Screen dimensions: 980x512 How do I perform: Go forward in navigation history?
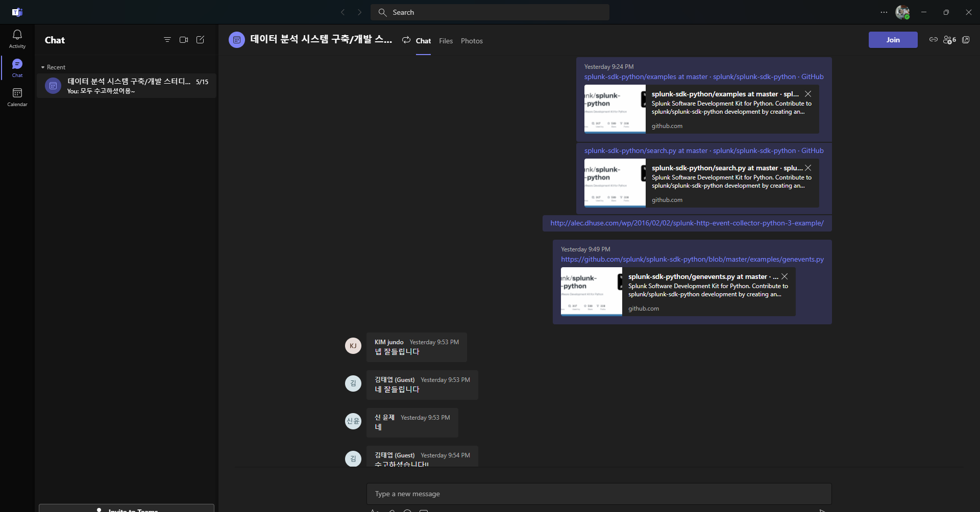pyautogui.click(x=359, y=12)
